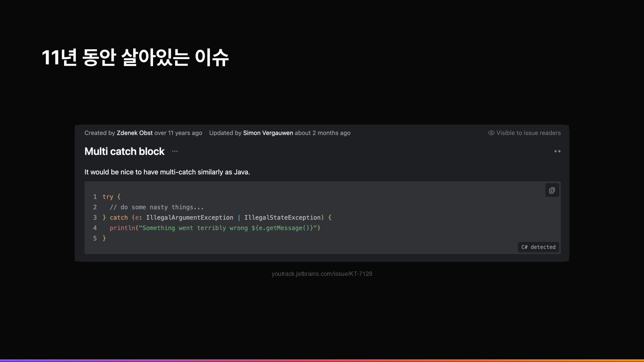Click the println line in the code
This screenshot has height=362, width=644.
[x=215, y=228]
